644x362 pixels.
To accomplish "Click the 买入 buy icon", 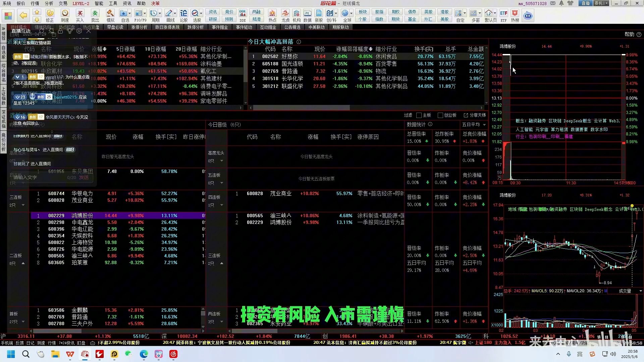I will click(80, 14).
